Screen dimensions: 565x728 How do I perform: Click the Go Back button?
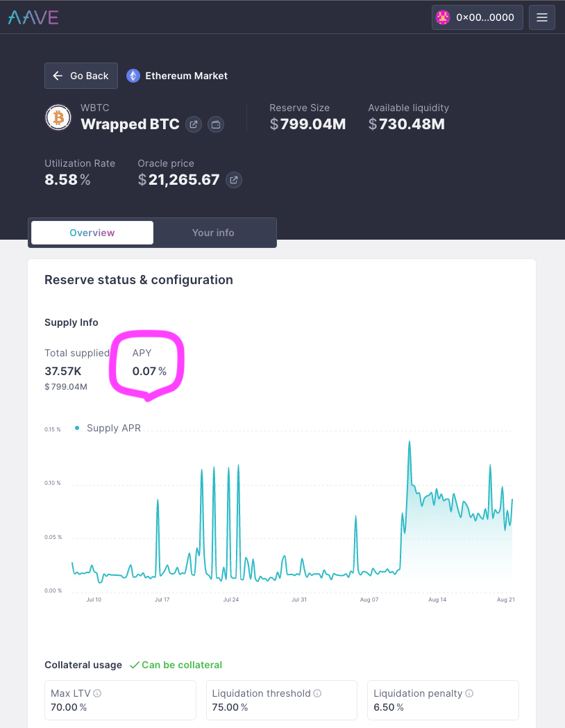click(x=81, y=76)
